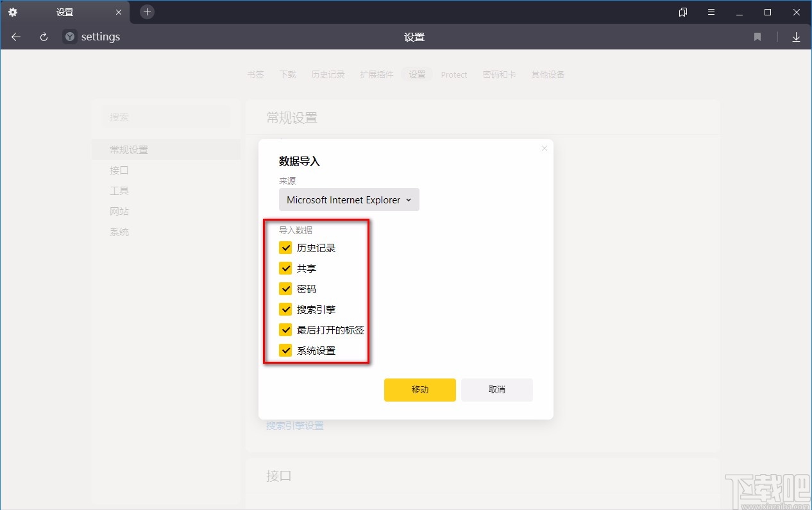The image size is (812, 510).
Task: Cancel the import with 取消
Action: pyautogui.click(x=496, y=389)
